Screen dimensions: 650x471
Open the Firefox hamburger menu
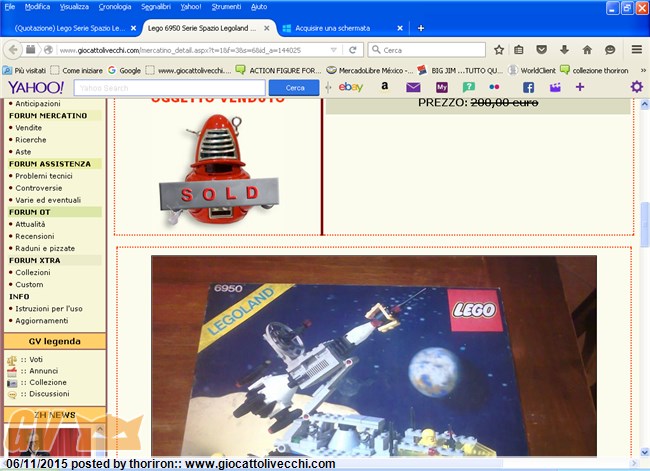634,50
